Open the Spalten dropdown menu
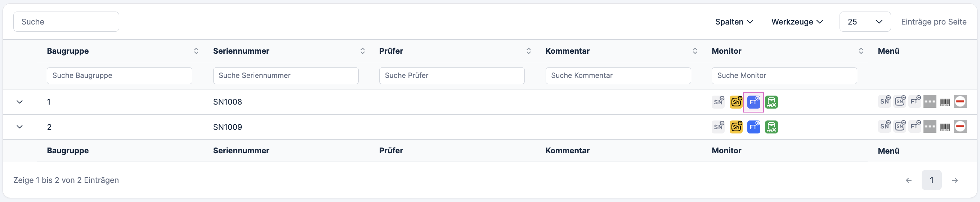 (734, 22)
